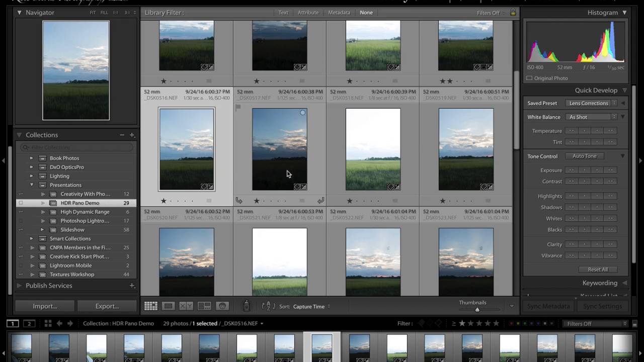Expand the Book Photos collection set
The image size is (644, 362).
(32, 158)
